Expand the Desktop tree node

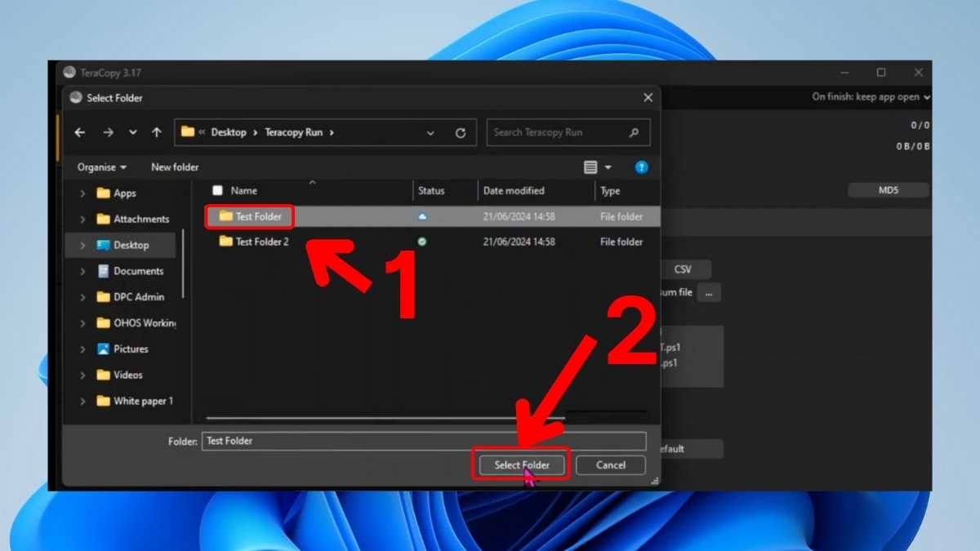click(82, 245)
